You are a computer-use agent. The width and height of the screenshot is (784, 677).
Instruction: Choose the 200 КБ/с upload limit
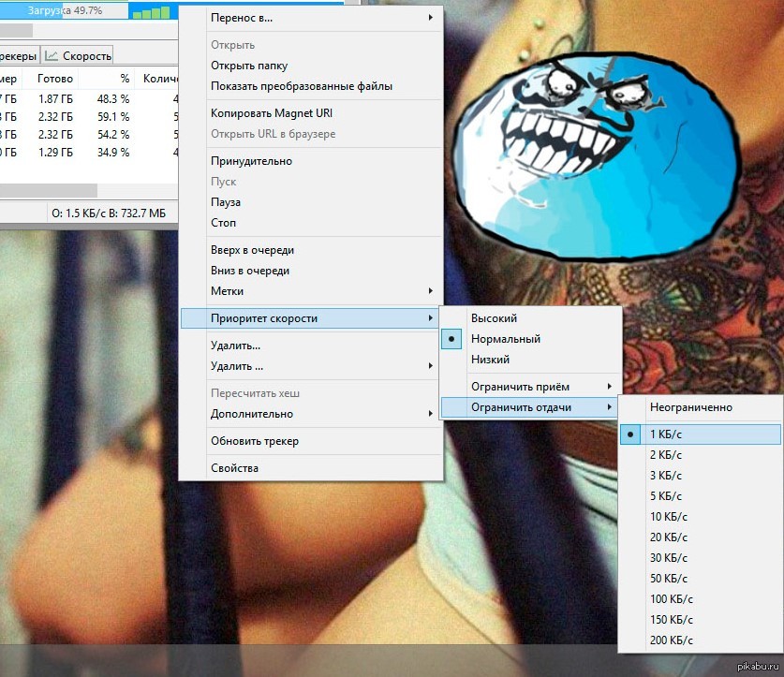672,640
